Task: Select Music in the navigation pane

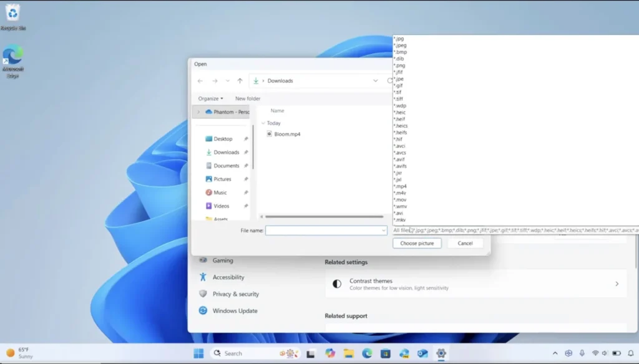Action: [220, 193]
